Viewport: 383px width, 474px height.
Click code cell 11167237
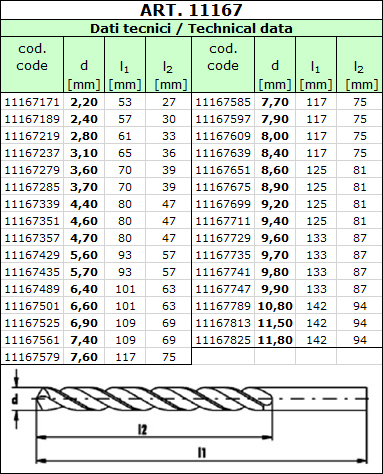click(x=32, y=153)
